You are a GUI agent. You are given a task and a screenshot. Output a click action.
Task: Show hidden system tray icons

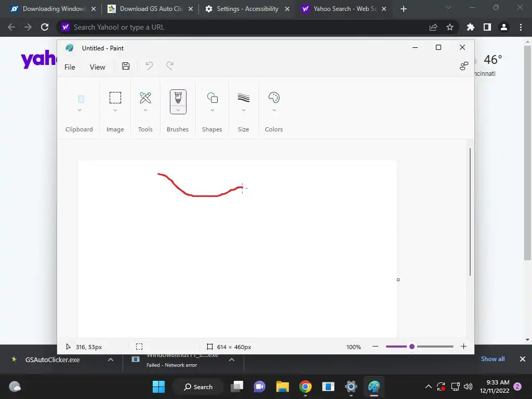tap(429, 387)
